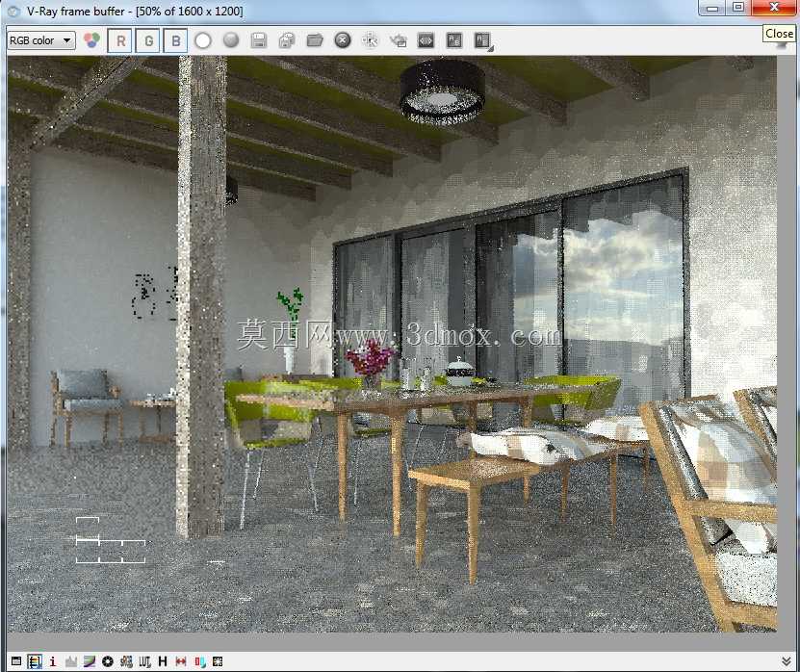This screenshot has height=672, width=800.
Task: Show the frame buffer window layout icon
Action: (16, 661)
